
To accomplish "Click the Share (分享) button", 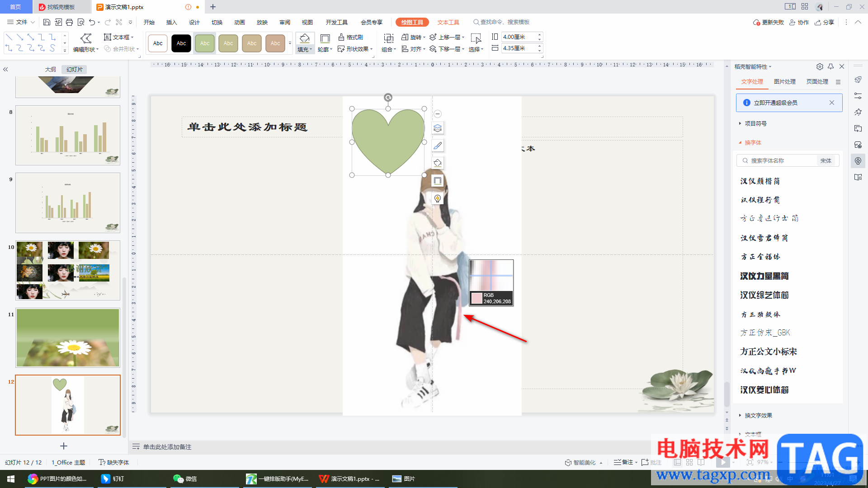I will (824, 22).
